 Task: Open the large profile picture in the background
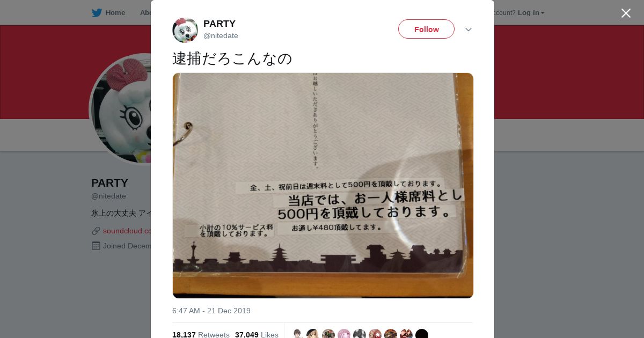121,109
